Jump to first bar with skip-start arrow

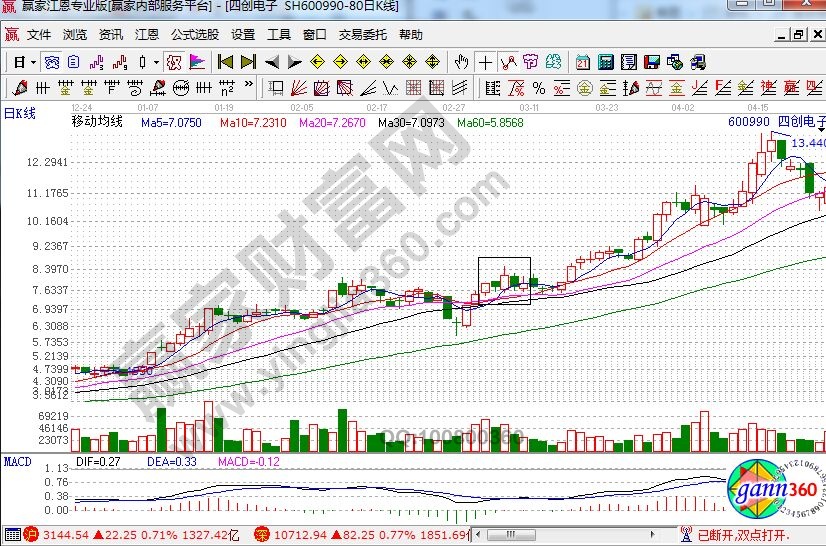[224, 62]
